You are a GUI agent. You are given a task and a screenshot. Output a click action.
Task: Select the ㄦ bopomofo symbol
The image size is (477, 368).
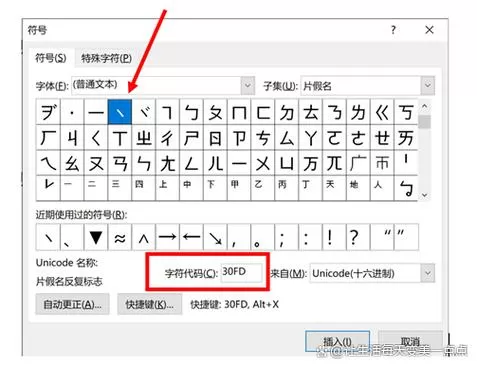(215, 163)
